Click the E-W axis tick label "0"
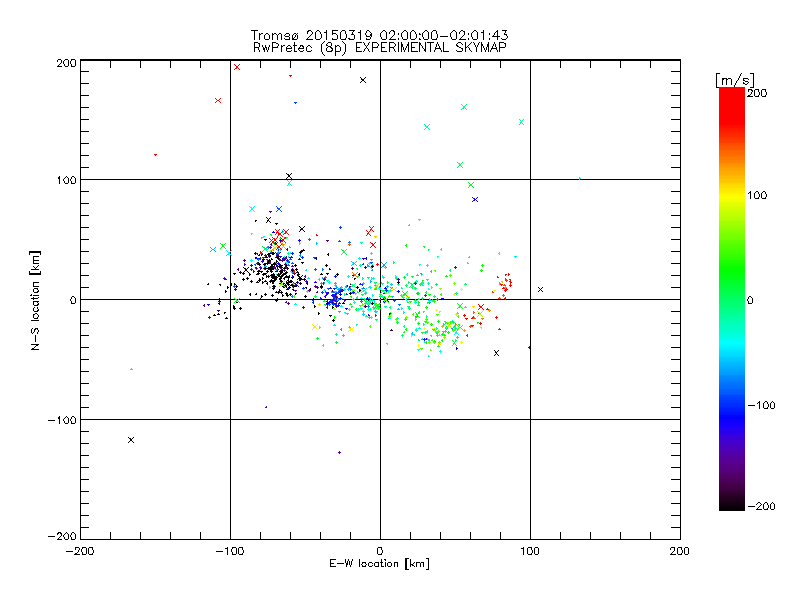Viewport: 800px width, 600px height. pyautogui.click(x=380, y=551)
